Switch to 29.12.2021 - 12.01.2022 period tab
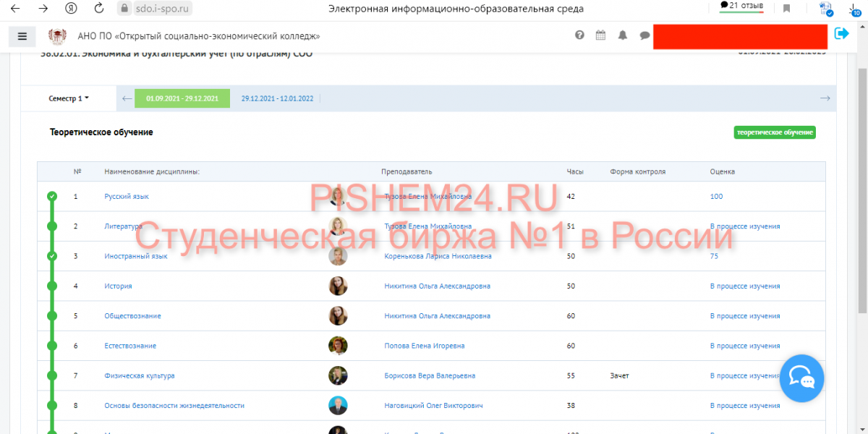Screen dimensions: 868x434 (x=277, y=98)
